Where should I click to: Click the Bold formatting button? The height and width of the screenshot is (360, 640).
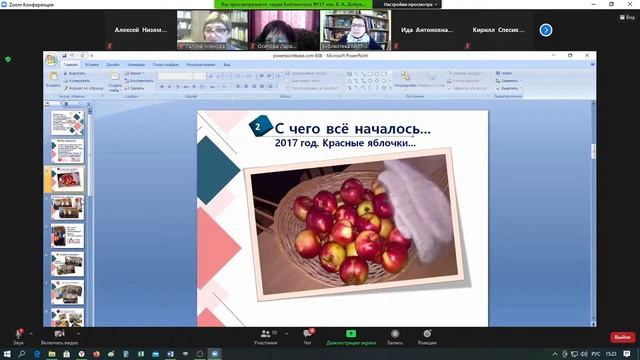162,87
